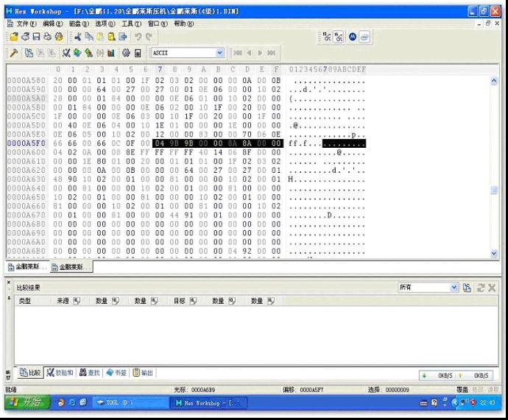Click the Hex Workshop taskbar button

click(x=208, y=403)
